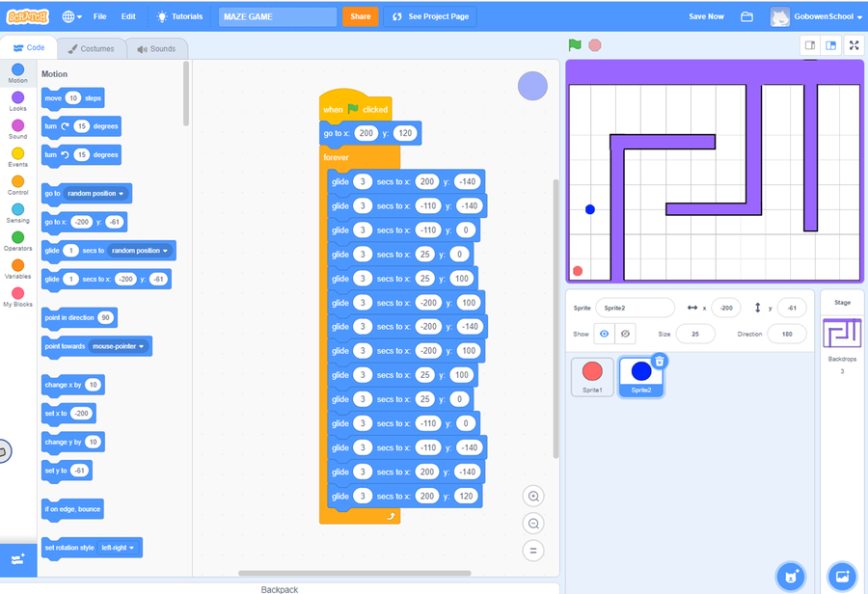Open the File menu
The image size is (868, 594).
99,16
